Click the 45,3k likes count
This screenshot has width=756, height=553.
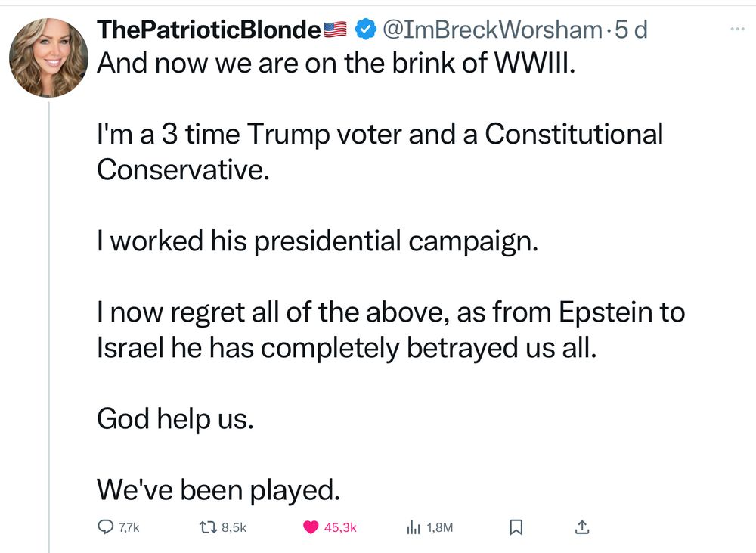(340, 527)
